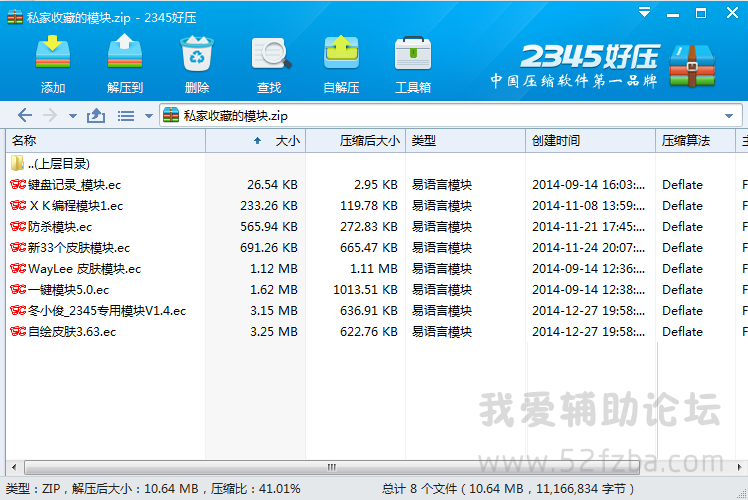The height and width of the screenshot is (500, 748).
Task: Click the icon of 键盘记录_模块.ec
Action: click(18, 184)
